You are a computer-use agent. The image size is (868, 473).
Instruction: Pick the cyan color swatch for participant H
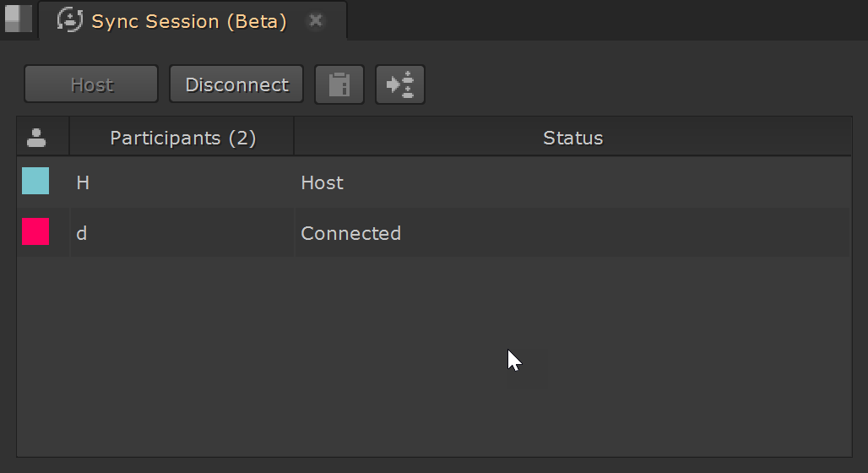click(x=35, y=181)
